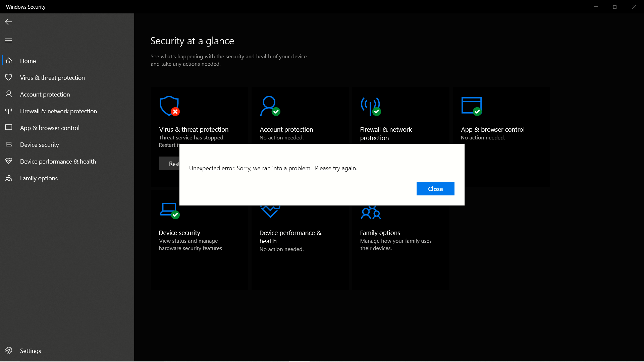
Task: Click the back arrow icon
Action: tap(8, 22)
